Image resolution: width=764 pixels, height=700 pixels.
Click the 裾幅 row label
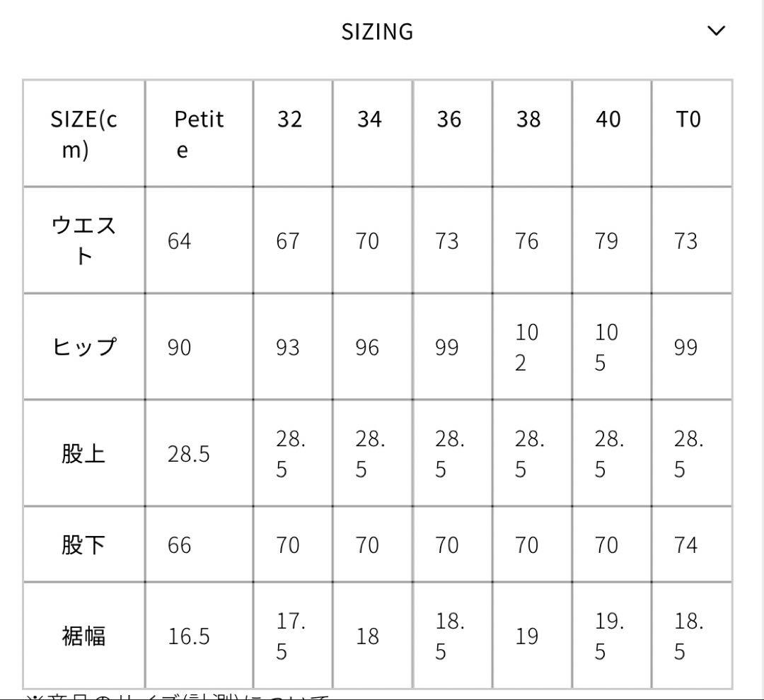(83, 636)
